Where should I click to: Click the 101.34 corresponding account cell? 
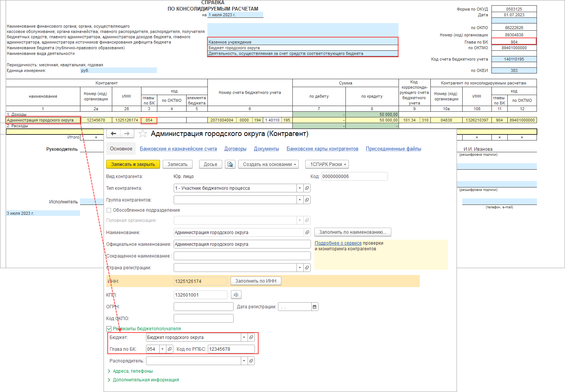click(409, 120)
